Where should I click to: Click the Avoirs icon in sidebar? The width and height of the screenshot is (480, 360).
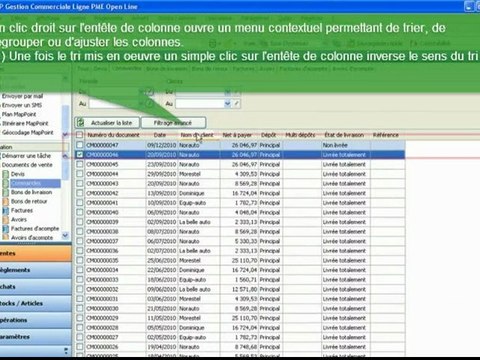point(5,219)
